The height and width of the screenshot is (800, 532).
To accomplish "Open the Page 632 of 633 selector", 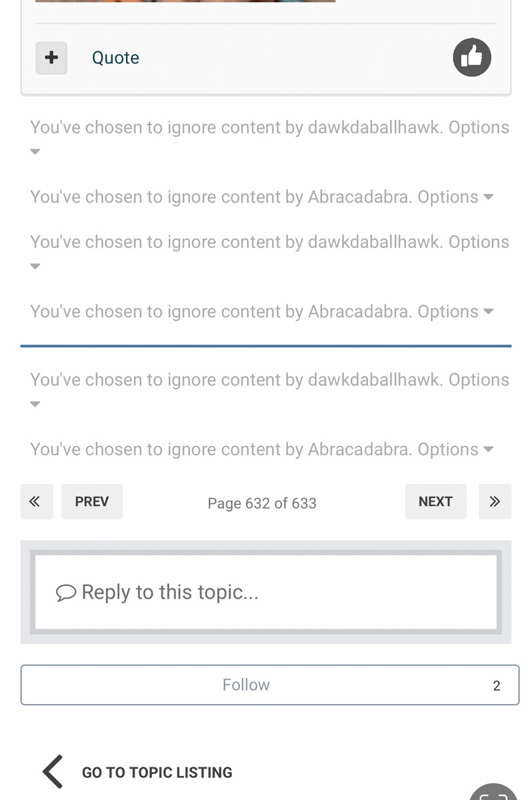I will [262, 503].
